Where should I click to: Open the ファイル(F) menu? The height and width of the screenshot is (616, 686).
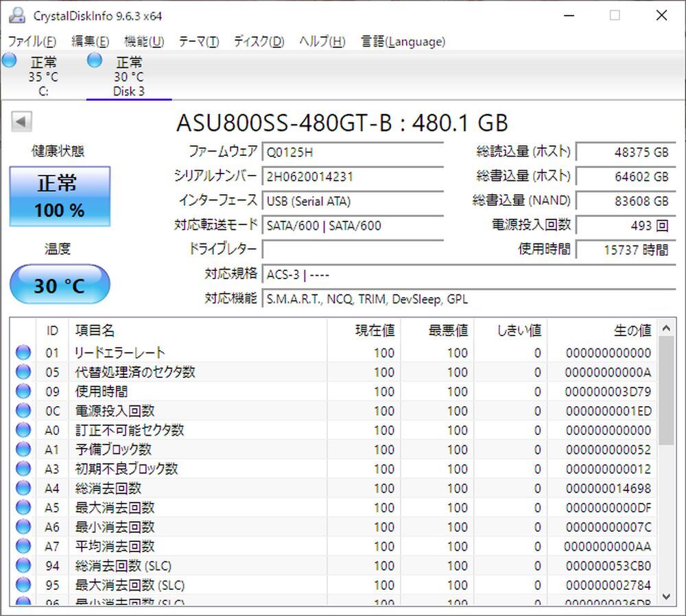(x=32, y=42)
